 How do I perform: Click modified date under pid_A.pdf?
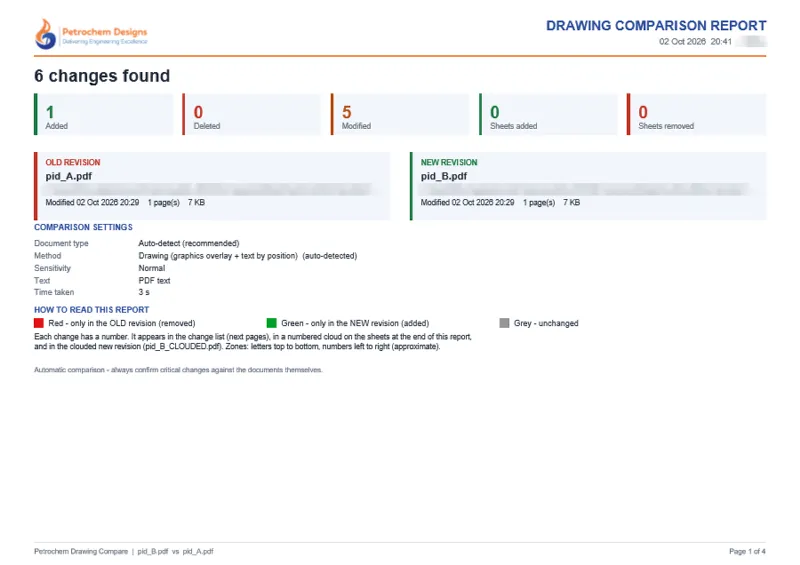[x=92, y=203]
